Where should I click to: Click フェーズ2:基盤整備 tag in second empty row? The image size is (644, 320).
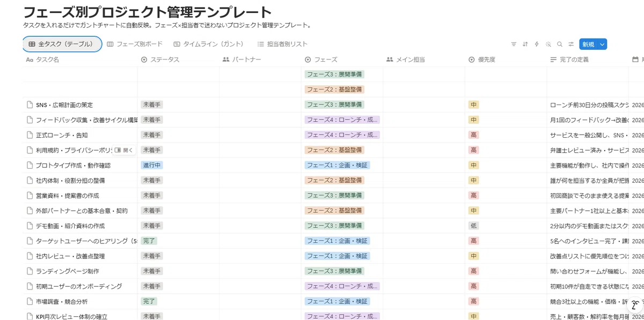[x=334, y=89]
